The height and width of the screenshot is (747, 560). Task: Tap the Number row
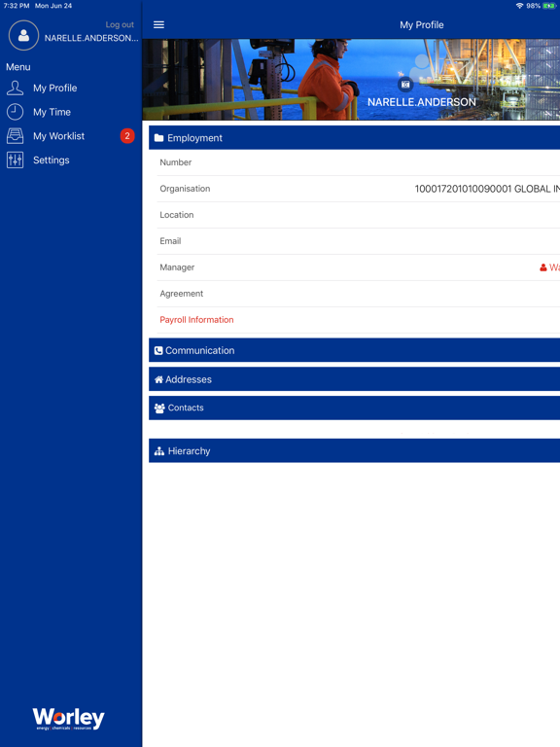coord(359,162)
